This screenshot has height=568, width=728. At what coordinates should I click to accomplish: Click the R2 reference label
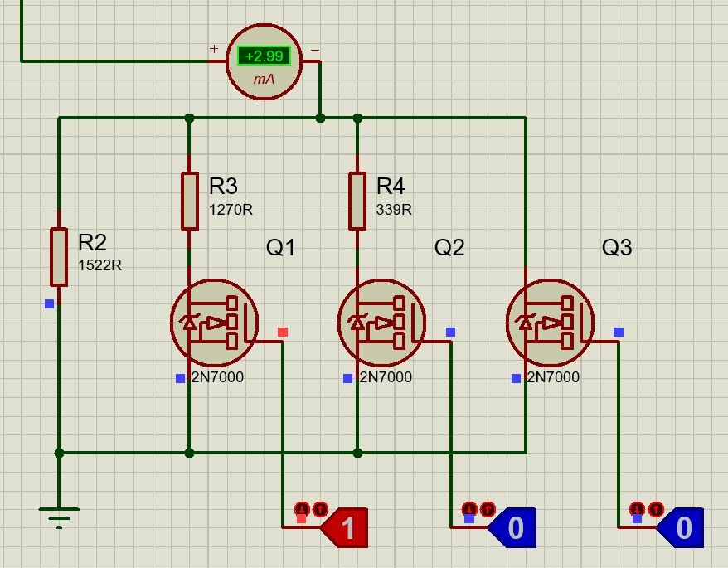tap(92, 242)
